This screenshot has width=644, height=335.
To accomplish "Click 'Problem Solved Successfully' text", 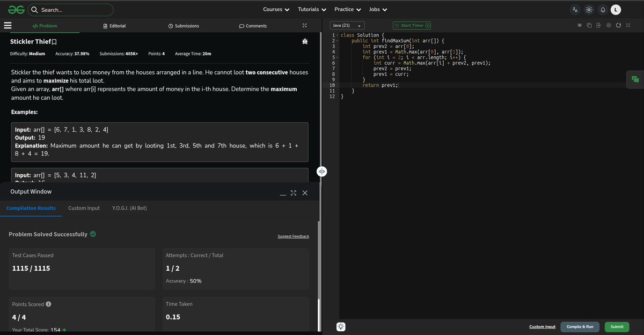I will (x=48, y=234).
